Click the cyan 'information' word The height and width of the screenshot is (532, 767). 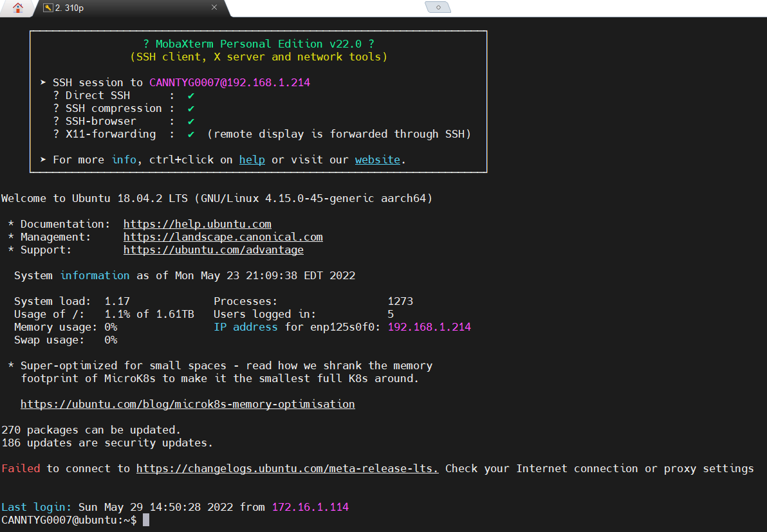[x=95, y=276]
